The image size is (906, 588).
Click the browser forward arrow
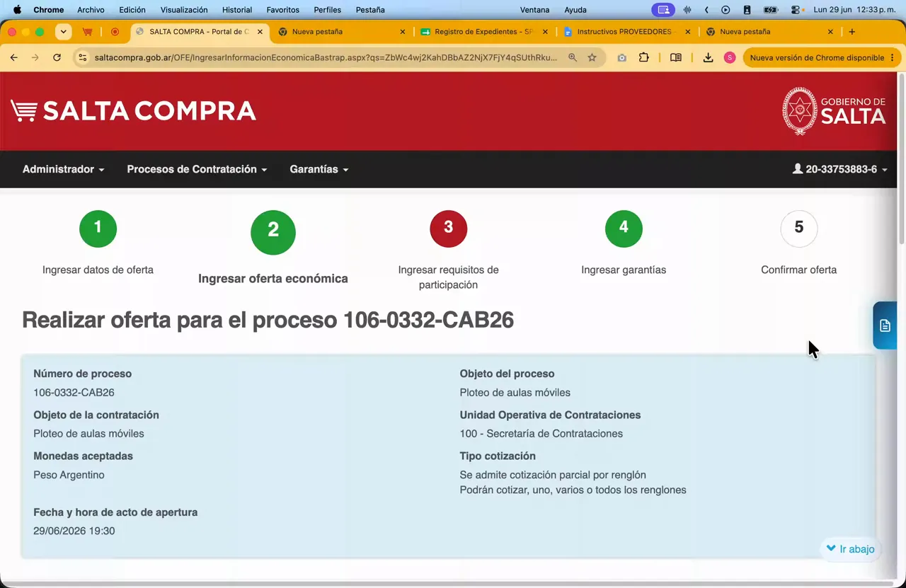pyautogui.click(x=35, y=57)
